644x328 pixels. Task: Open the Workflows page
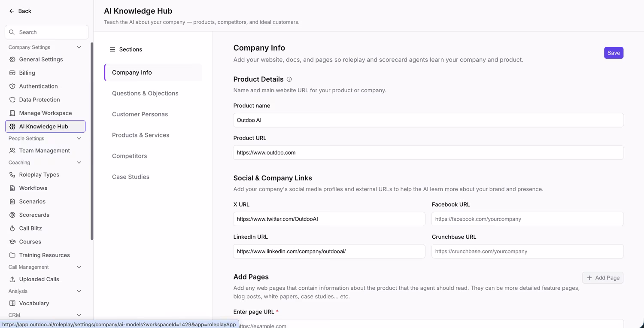(46, 188)
